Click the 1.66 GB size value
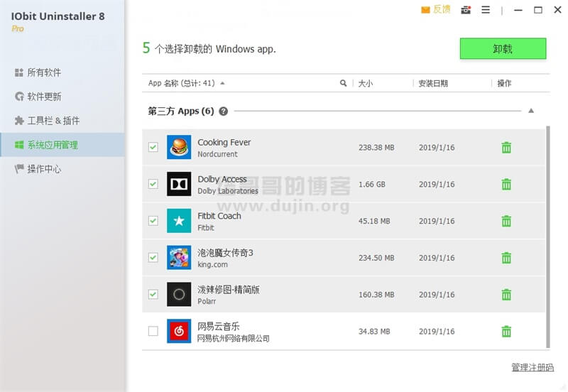The width and height of the screenshot is (568, 392). 371,185
